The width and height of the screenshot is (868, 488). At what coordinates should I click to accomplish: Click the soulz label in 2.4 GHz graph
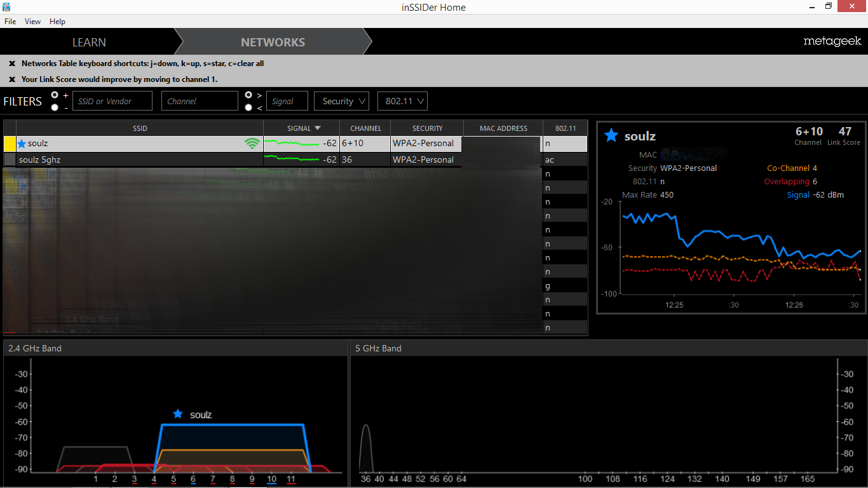[x=201, y=415]
